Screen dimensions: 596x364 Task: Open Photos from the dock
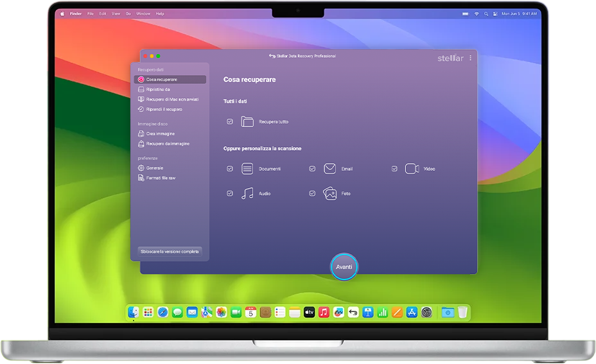[221, 313]
